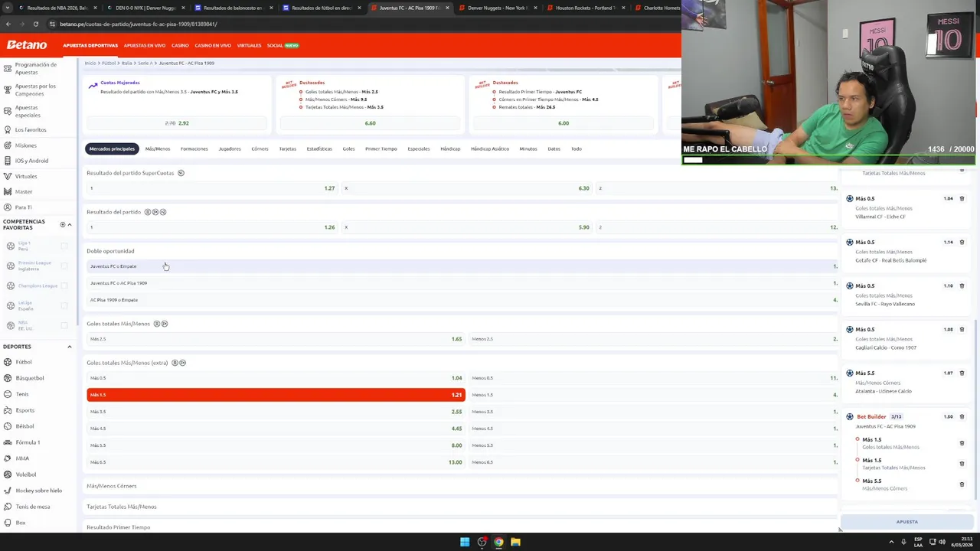Open Misiones in sidebar
980x551 pixels.
pyautogui.click(x=25, y=145)
